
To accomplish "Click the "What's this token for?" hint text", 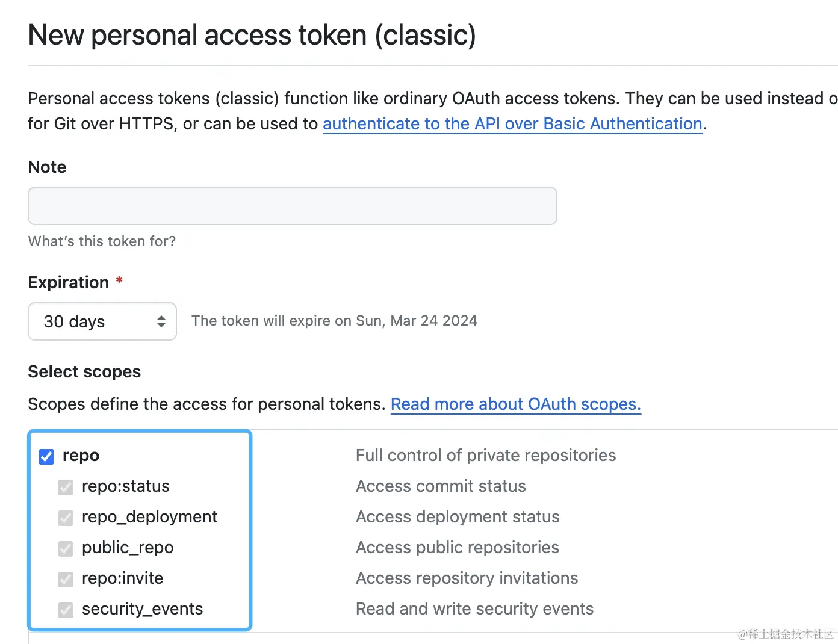I will tap(102, 241).
